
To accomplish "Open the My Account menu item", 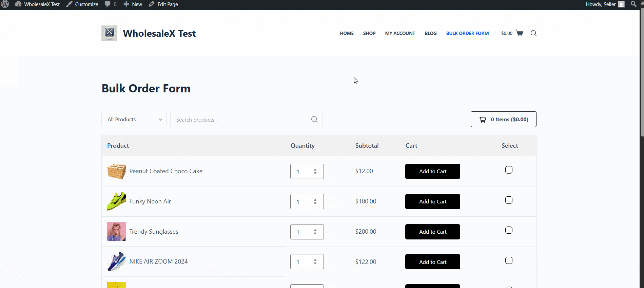I will click(x=400, y=33).
